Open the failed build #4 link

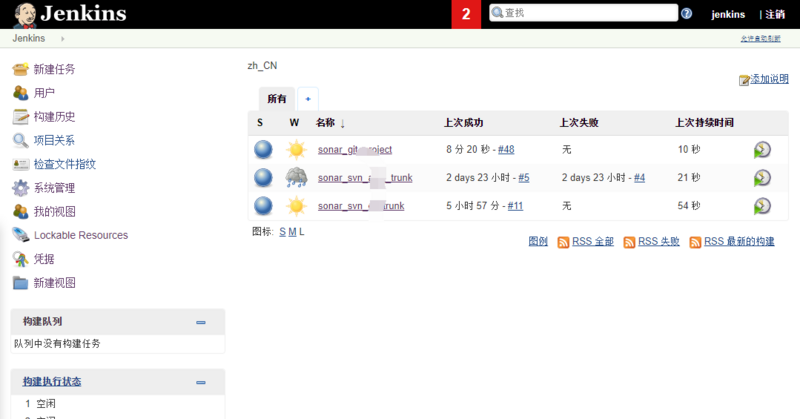click(639, 178)
